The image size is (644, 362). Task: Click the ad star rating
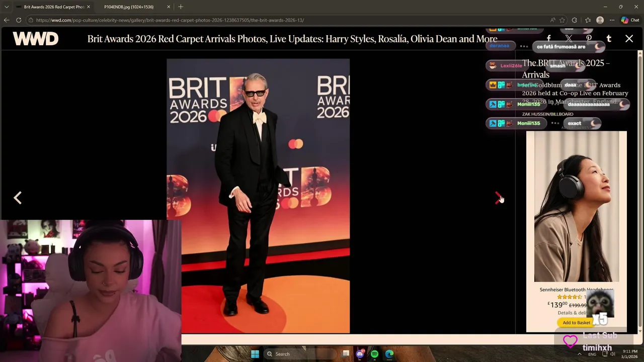coord(570,297)
